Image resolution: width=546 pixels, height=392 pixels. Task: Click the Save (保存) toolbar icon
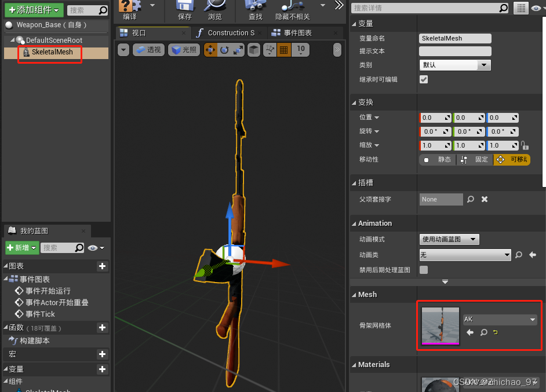coord(184,10)
